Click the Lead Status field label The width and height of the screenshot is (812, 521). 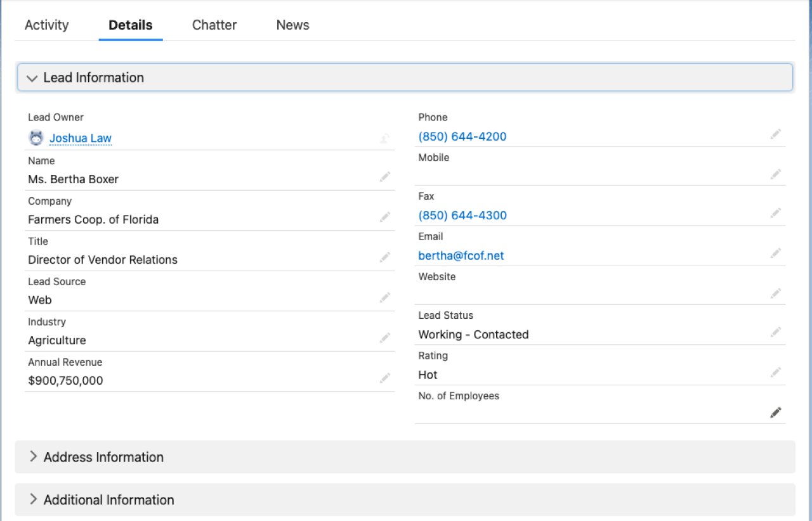pyautogui.click(x=446, y=316)
